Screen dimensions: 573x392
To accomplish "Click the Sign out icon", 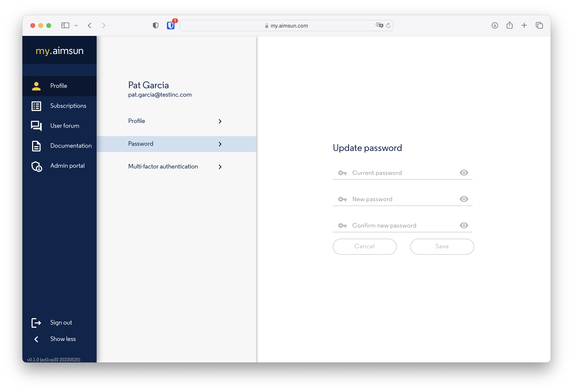I will 37,322.
